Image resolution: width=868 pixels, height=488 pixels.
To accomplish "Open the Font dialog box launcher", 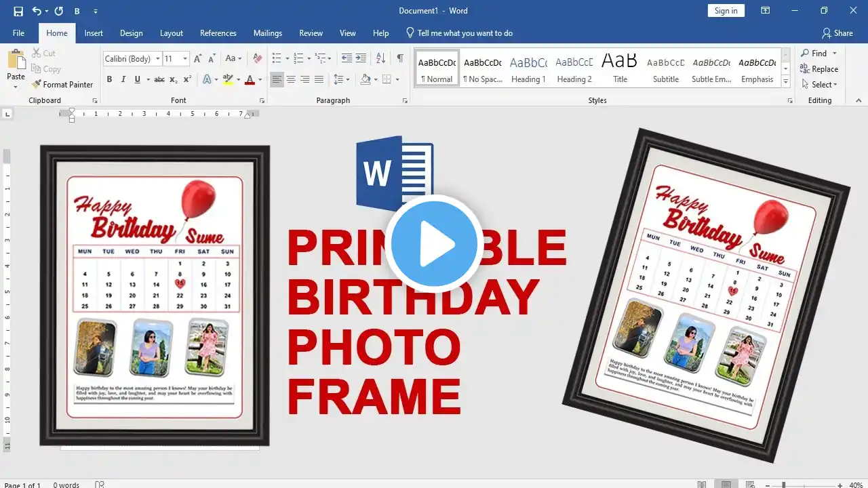I will point(262,101).
